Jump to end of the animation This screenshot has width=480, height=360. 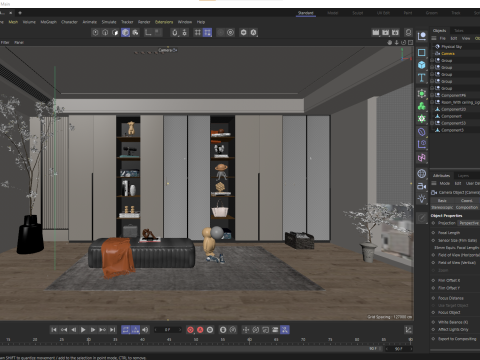click(x=113, y=330)
